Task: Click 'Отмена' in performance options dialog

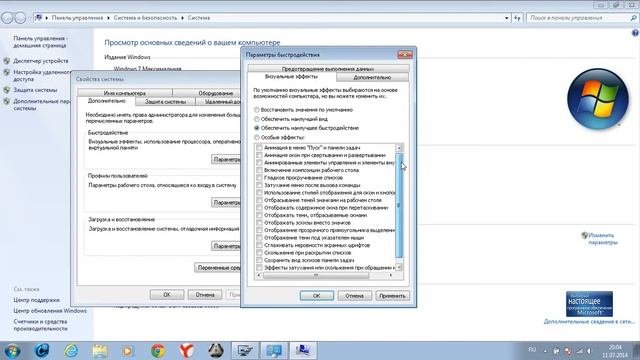Action: (354, 296)
